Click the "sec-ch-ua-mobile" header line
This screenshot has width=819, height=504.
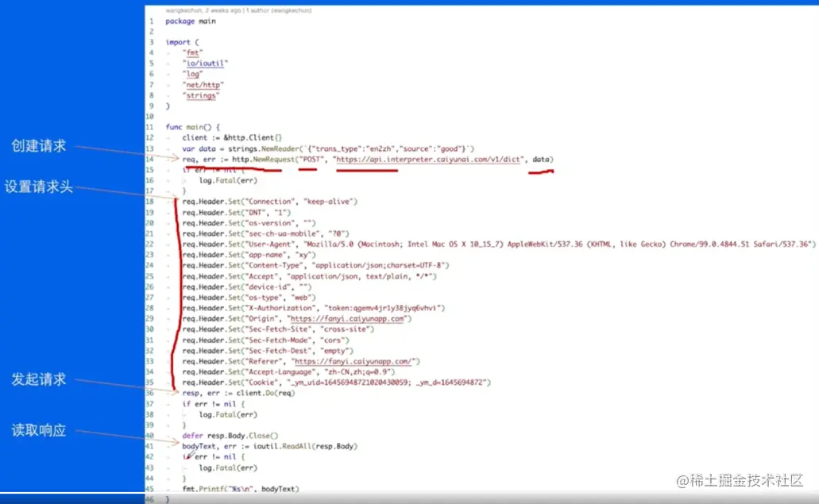(265, 233)
